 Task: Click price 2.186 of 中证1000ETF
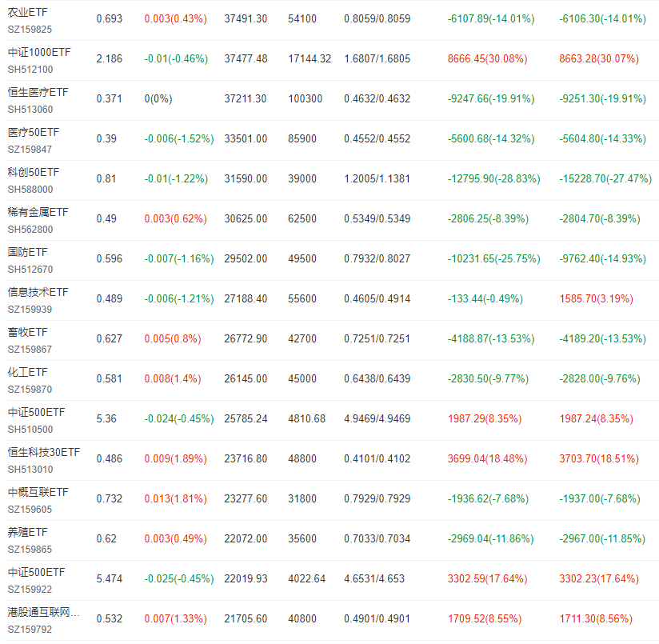tap(110, 59)
